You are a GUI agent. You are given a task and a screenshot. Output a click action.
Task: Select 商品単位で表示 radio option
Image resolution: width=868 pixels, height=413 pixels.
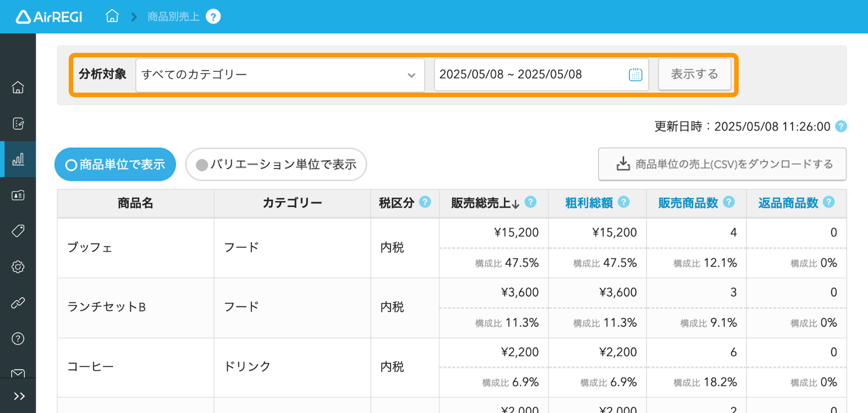tap(115, 164)
